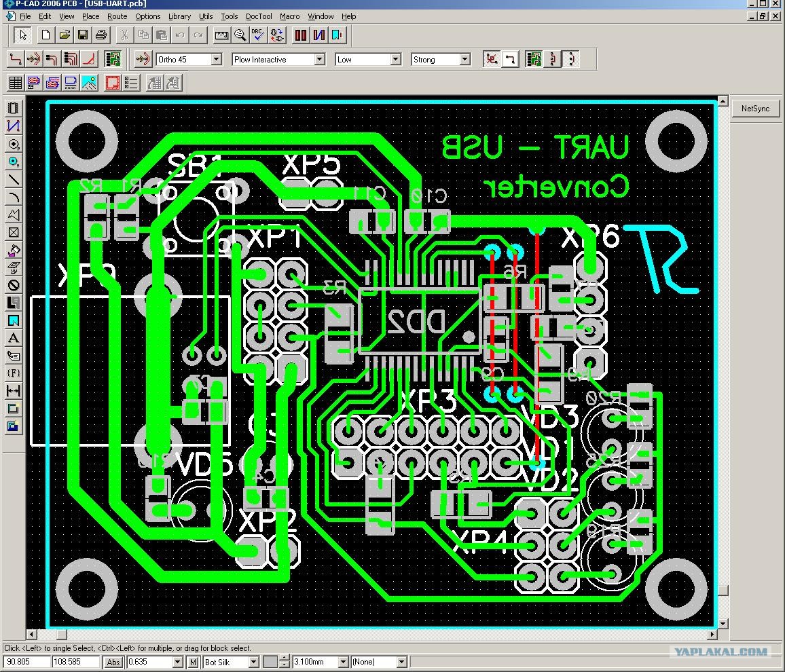This screenshot has width=785, height=672.
Task: Click the Save diskette icon
Action: (83, 35)
